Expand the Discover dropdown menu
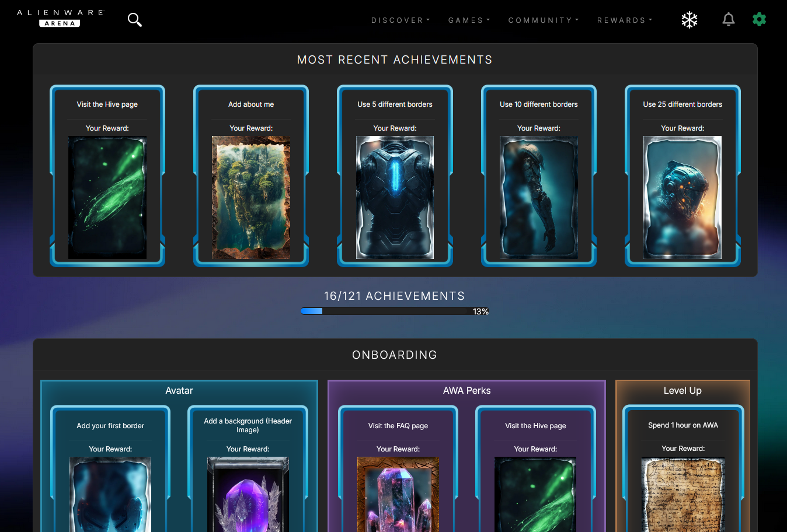 click(401, 20)
